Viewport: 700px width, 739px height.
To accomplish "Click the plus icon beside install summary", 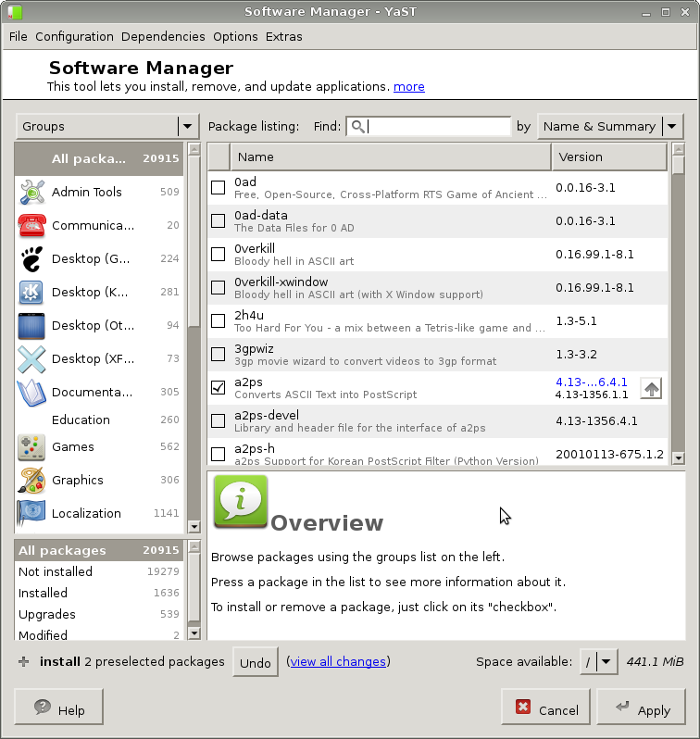I will click(x=23, y=662).
